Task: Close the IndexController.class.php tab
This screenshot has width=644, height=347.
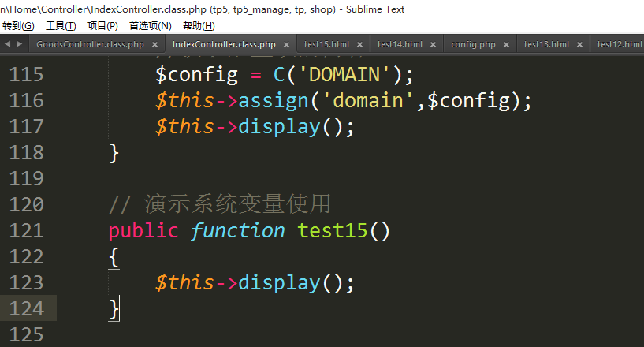Action: click(285, 45)
